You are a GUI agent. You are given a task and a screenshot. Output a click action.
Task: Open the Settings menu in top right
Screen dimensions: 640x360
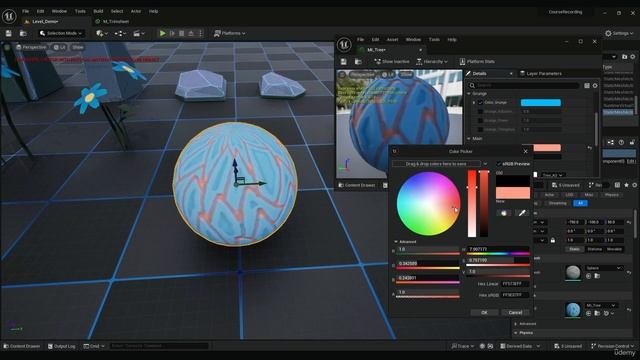[x=619, y=33]
